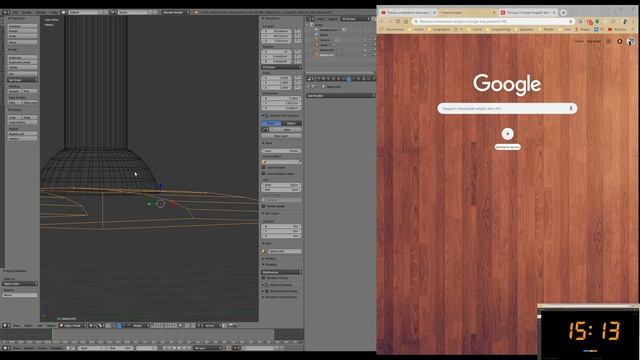The width and height of the screenshot is (640, 360).
Task: Open the Object properties tab icon
Action: 338,79
